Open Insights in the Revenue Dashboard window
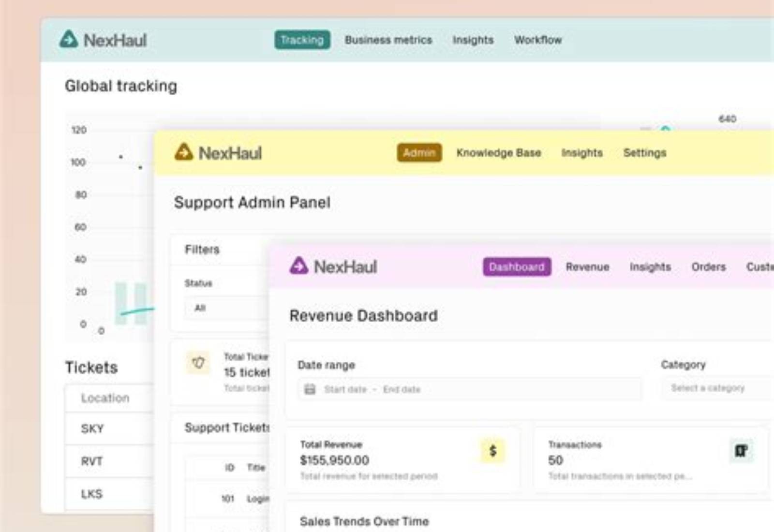Screen dimensions: 774x532 pyautogui.click(x=650, y=266)
